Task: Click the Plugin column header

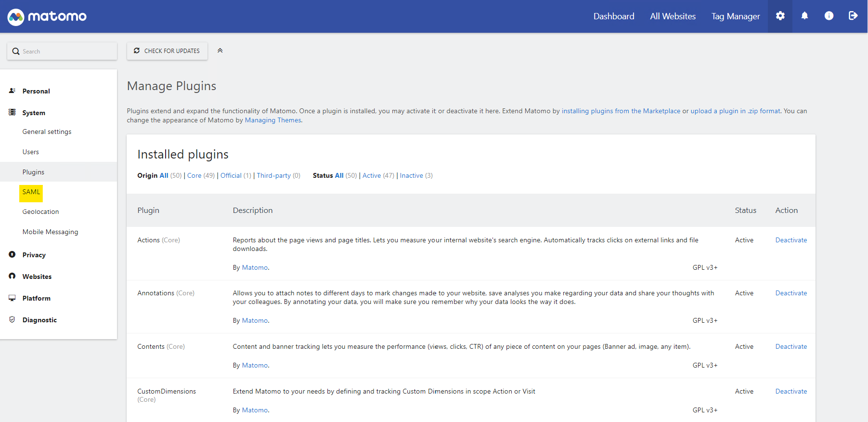Action: [148, 210]
